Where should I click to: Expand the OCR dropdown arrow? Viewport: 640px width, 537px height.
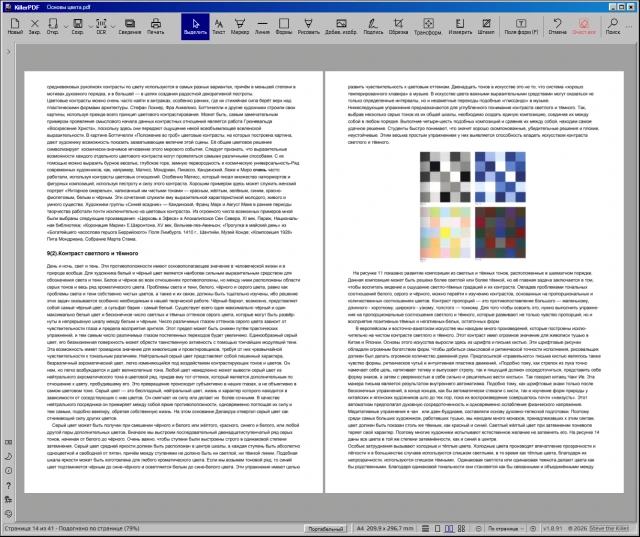[x=113, y=27]
